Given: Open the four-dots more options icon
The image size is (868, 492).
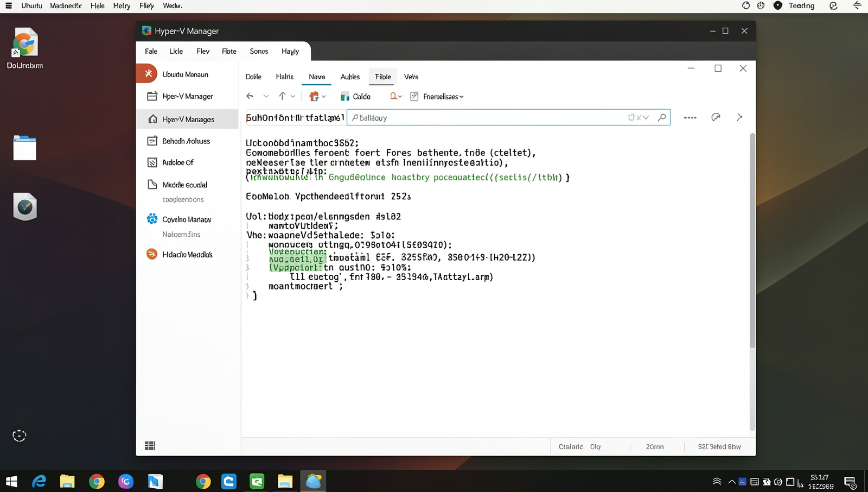Looking at the screenshot, I should (690, 117).
